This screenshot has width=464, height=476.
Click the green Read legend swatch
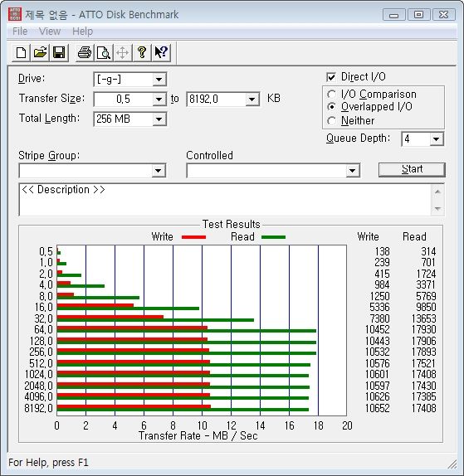coord(273,237)
